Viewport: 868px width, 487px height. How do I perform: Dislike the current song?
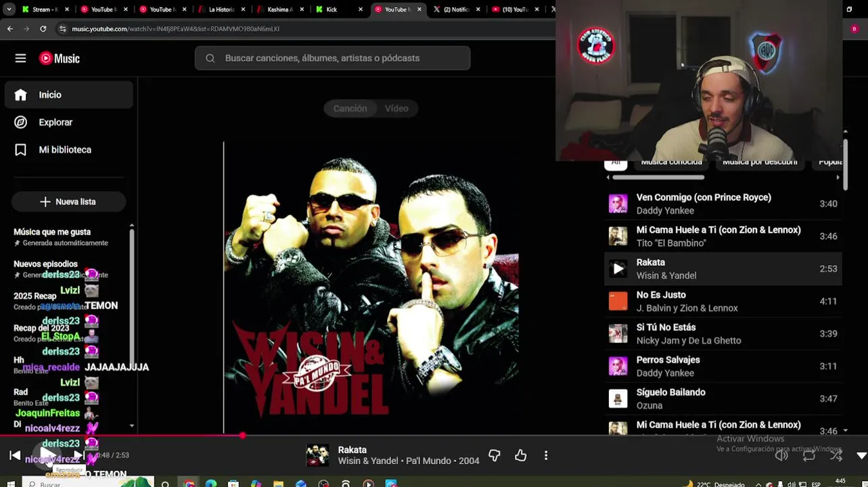point(495,456)
